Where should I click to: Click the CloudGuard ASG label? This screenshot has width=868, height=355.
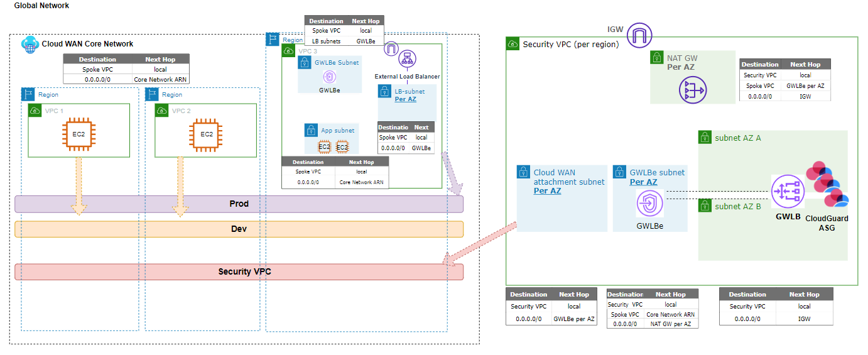[x=827, y=223]
